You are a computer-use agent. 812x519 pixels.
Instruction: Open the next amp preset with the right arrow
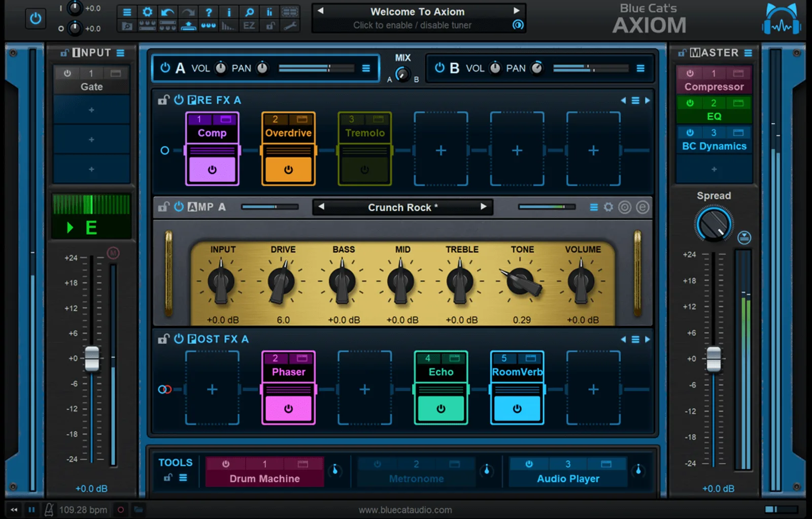pos(483,207)
